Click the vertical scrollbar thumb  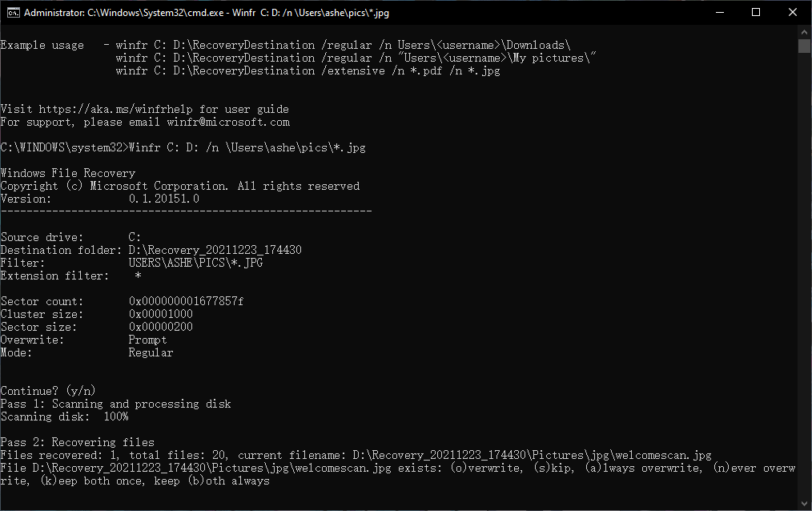pyautogui.click(x=805, y=45)
